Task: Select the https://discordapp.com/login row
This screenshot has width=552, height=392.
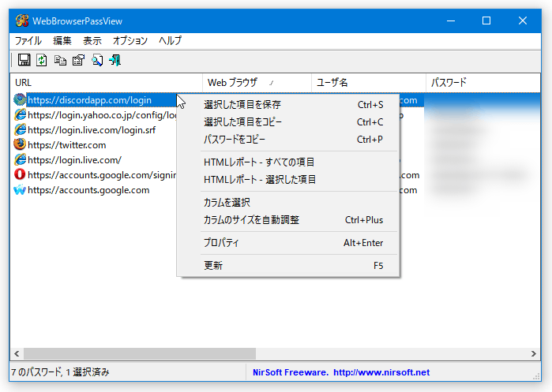Action: pyautogui.click(x=89, y=100)
